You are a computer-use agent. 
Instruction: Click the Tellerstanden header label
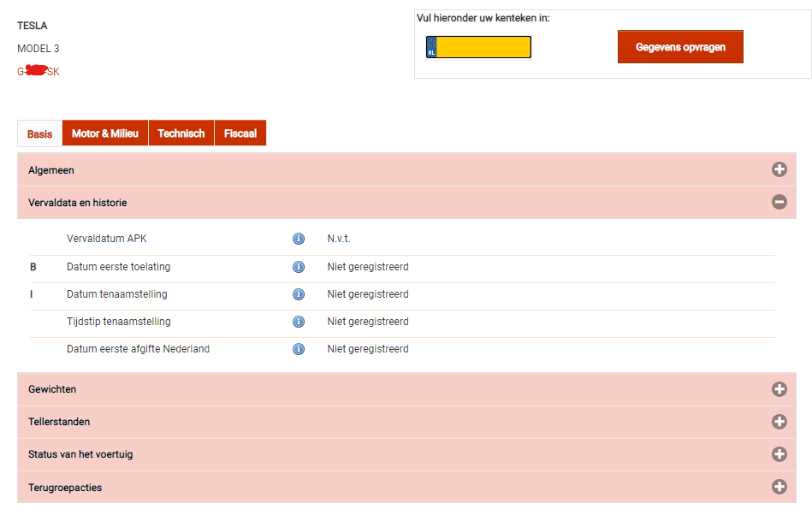click(59, 422)
